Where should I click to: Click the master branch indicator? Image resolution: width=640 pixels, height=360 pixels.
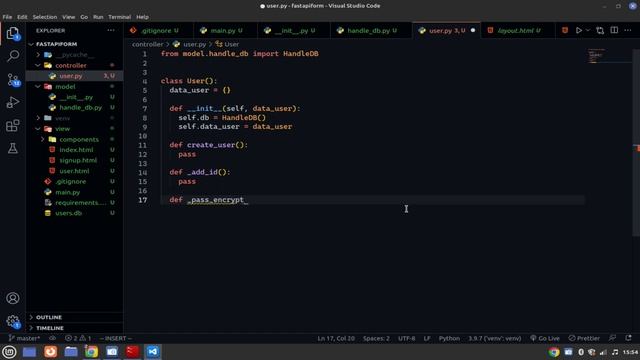(24, 338)
